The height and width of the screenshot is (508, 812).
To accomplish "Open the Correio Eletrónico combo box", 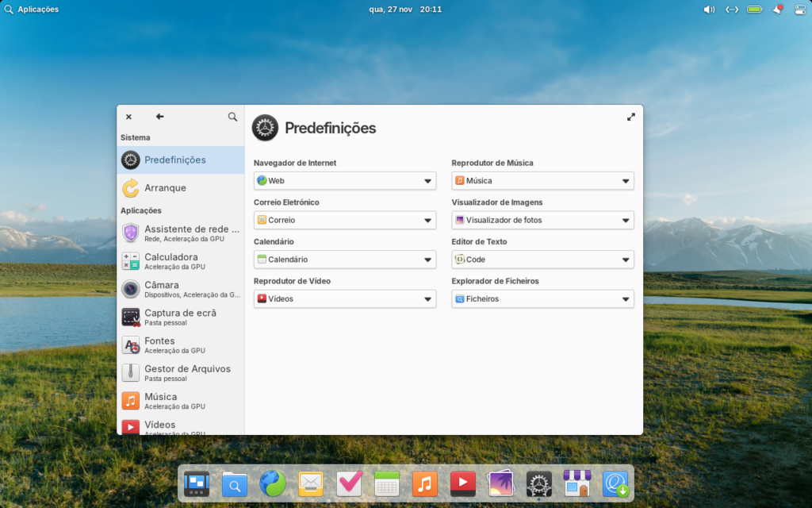I will click(345, 221).
